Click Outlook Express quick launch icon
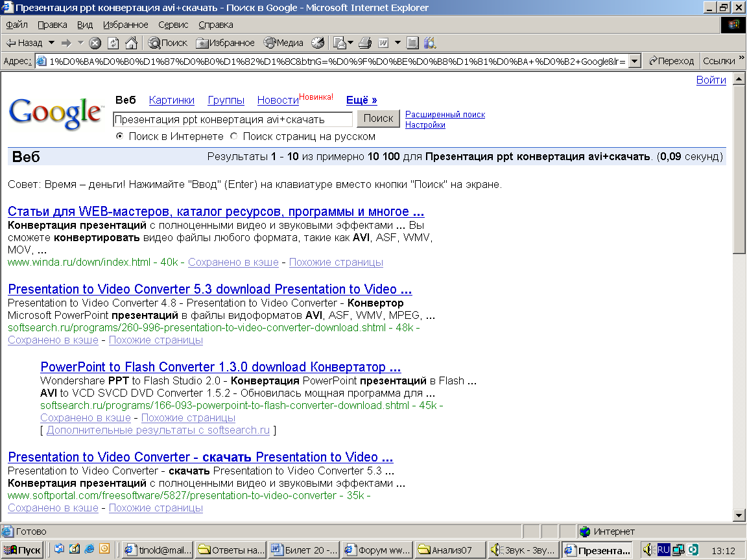 (59, 549)
